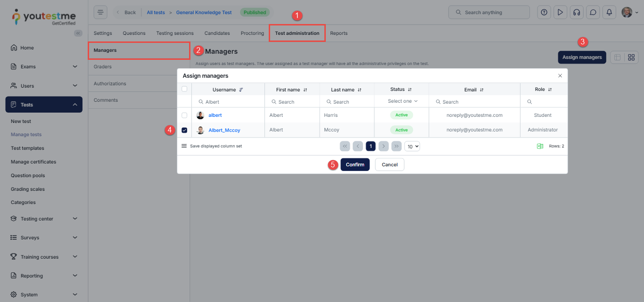644x302 pixels.
Task: Close the Assign managers dialog
Action: point(560,76)
